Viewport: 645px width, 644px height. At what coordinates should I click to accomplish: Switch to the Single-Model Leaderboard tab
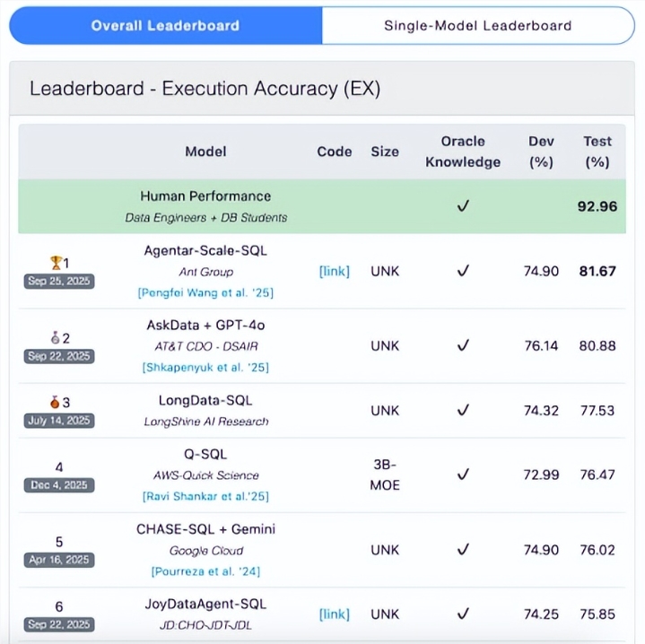coord(477,25)
